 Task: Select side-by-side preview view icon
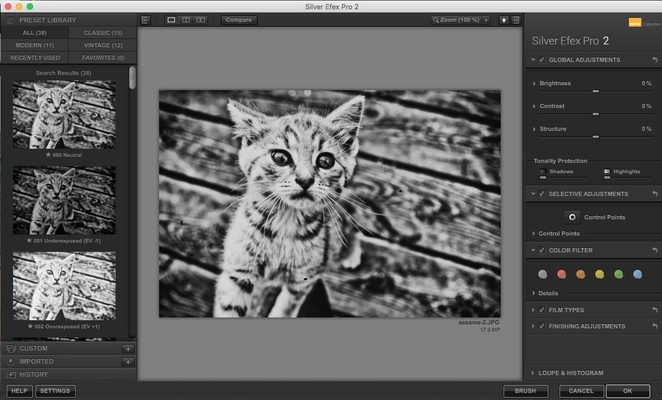(x=201, y=19)
